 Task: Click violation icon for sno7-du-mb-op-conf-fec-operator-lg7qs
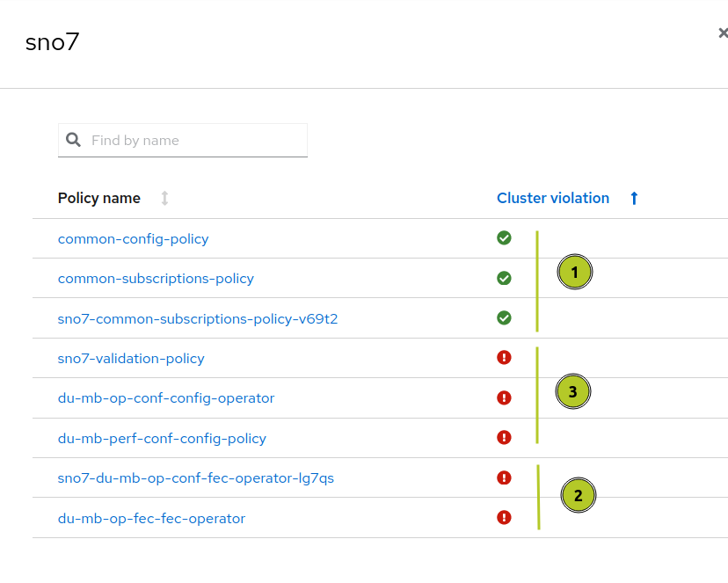click(504, 477)
